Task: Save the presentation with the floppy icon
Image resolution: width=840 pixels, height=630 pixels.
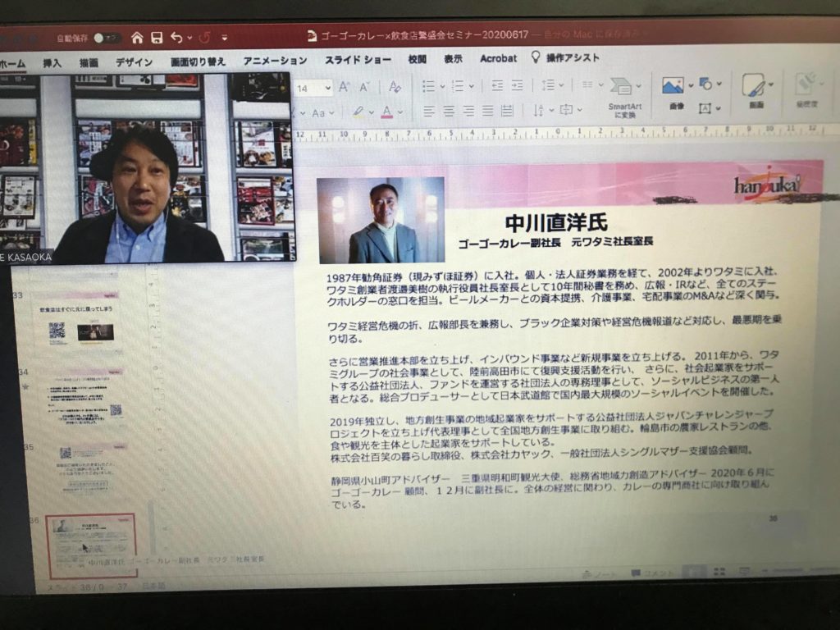Action: coord(157,37)
